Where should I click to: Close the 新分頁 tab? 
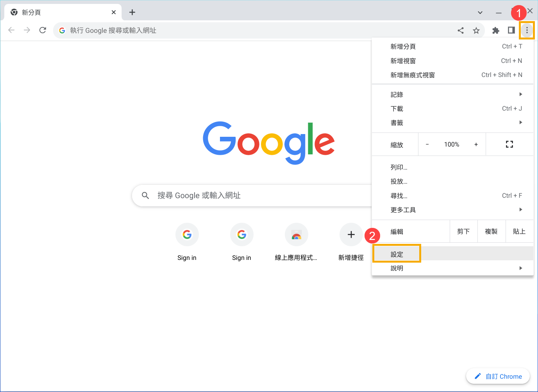pyautogui.click(x=114, y=12)
